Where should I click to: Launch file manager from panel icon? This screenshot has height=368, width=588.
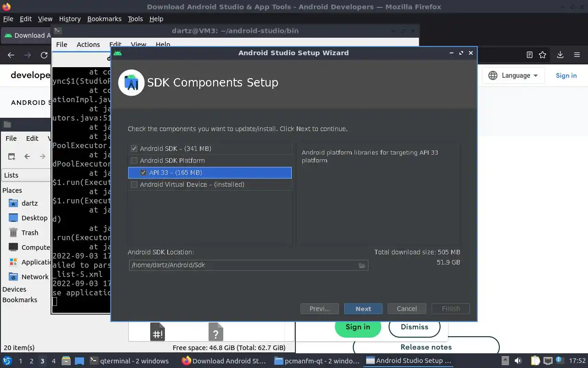[66, 361]
